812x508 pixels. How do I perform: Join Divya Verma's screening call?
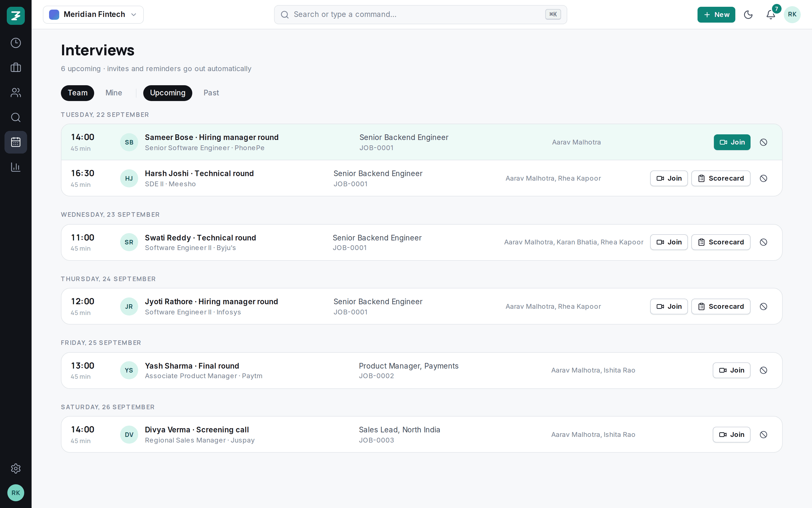pyautogui.click(x=731, y=434)
